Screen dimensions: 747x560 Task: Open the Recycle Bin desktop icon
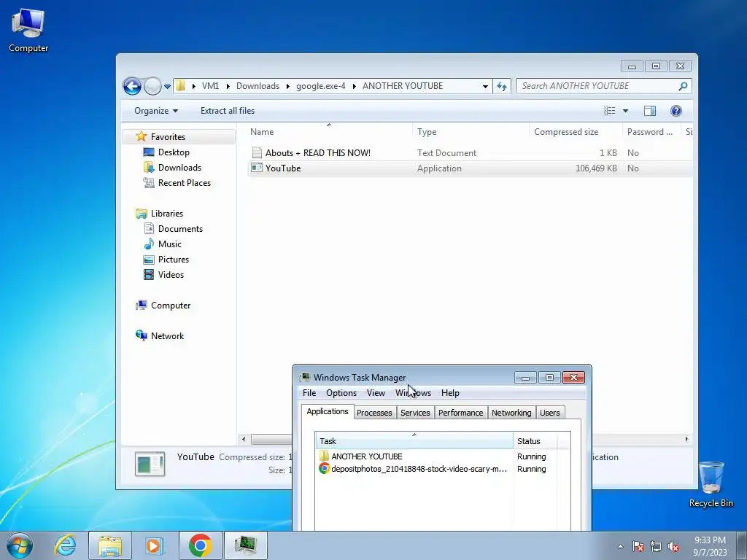click(x=711, y=484)
